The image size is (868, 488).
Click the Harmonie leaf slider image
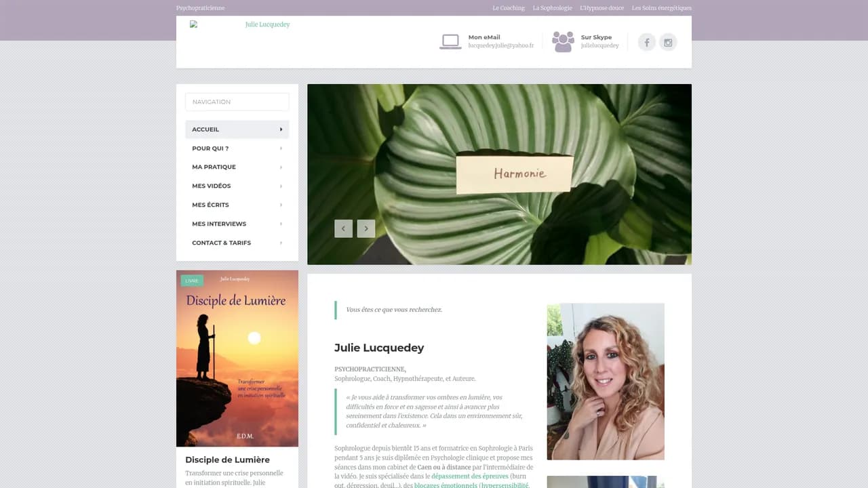[x=500, y=174]
